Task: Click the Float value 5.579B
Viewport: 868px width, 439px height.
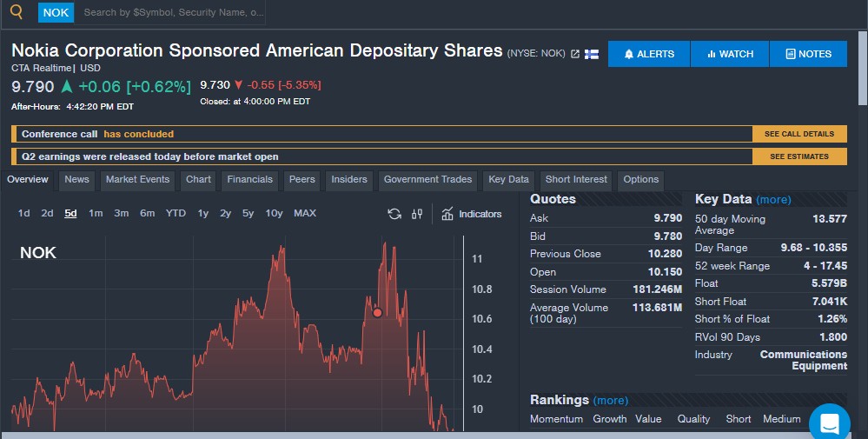Action: click(x=829, y=283)
